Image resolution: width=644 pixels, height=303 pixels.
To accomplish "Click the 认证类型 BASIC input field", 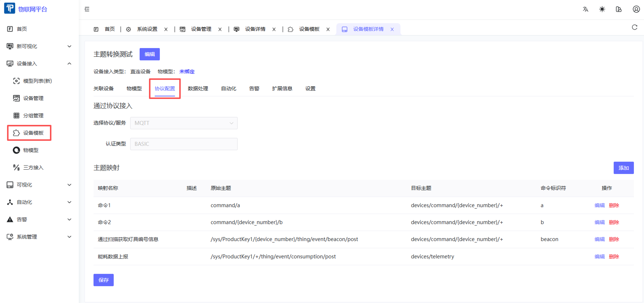I will pos(184,144).
